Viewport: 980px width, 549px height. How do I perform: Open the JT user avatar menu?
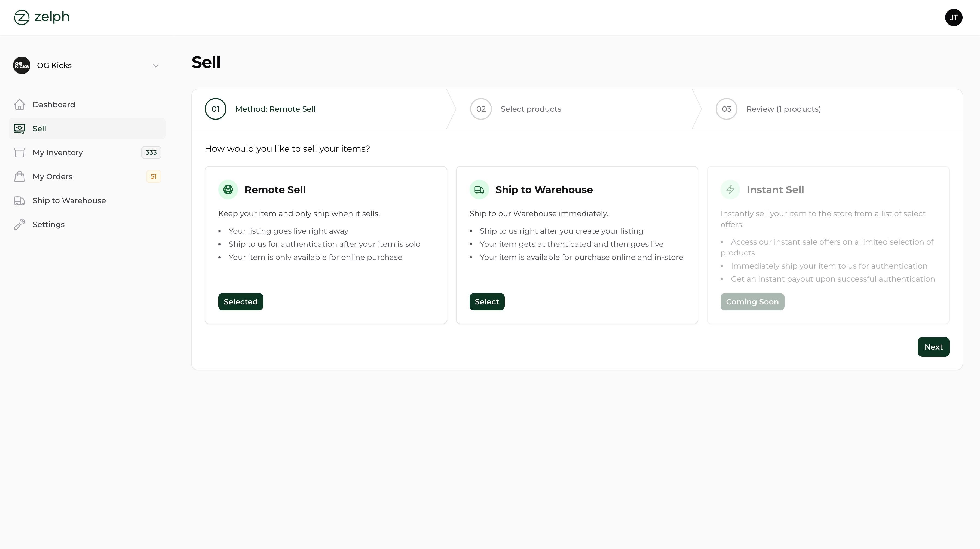pos(953,17)
